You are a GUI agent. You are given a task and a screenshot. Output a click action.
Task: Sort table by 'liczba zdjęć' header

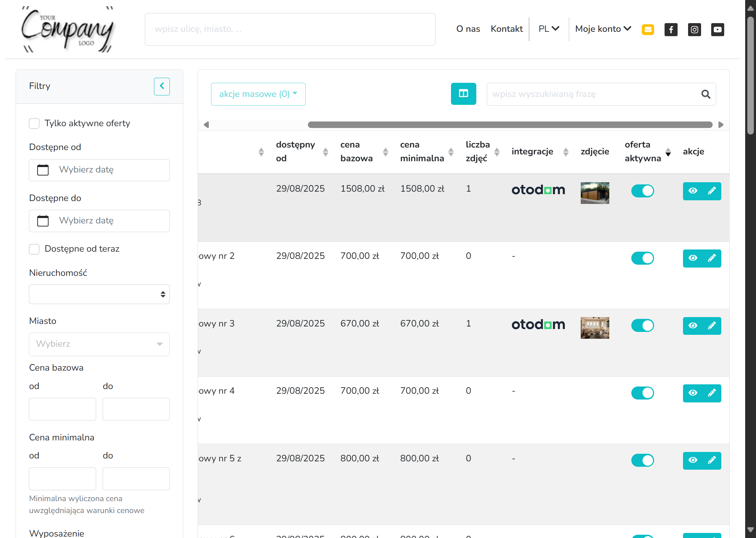pos(482,151)
